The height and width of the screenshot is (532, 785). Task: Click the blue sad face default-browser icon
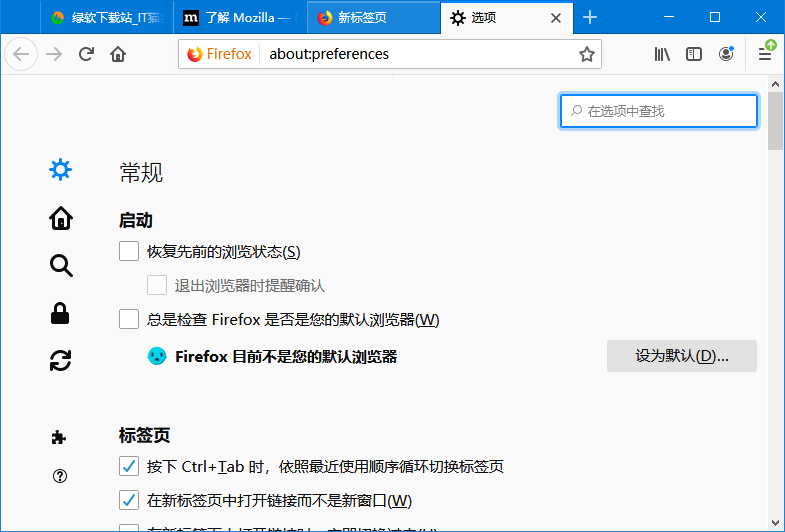pyautogui.click(x=157, y=356)
